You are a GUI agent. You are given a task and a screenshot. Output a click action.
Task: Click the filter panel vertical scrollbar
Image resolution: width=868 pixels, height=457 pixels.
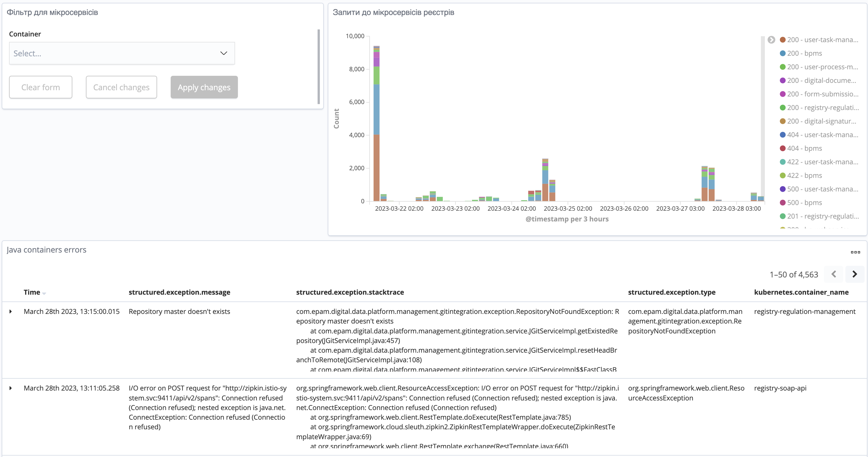[x=318, y=66]
